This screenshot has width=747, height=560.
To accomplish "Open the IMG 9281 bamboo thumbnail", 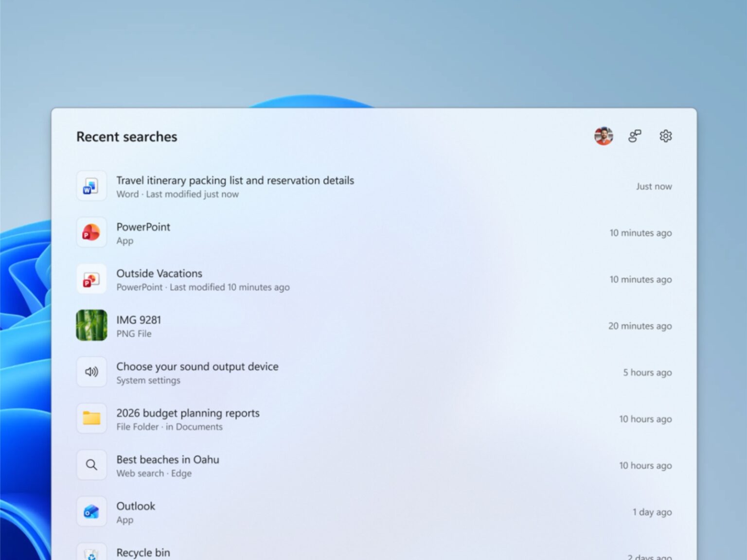I will (x=91, y=325).
